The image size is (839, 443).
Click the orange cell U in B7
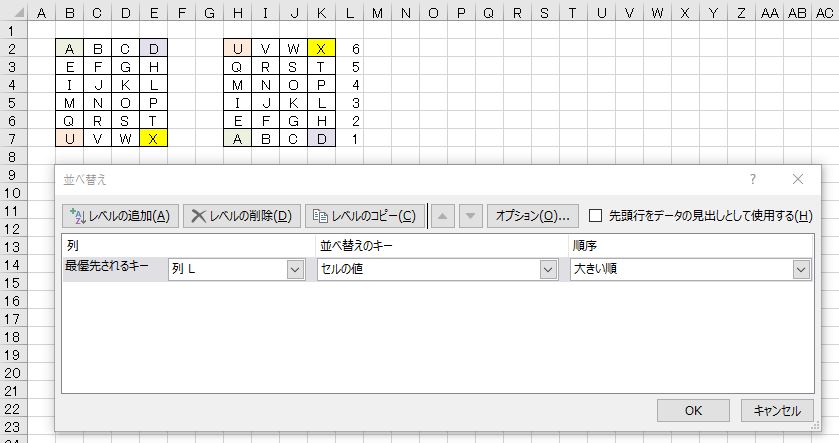[x=70, y=139]
